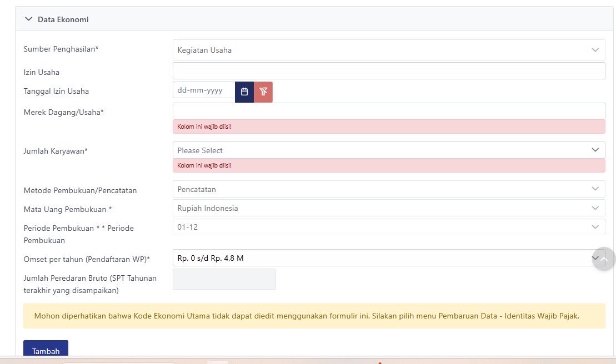The image size is (616, 364).
Task: Click the error message under Merek Dagang/Usaha
Action: pyautogui.click(x=388, y=127)
